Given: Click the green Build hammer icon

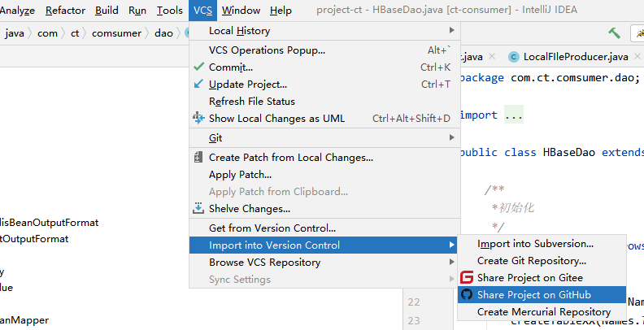Looking at the screenshot, I should [x=614, y=33].
